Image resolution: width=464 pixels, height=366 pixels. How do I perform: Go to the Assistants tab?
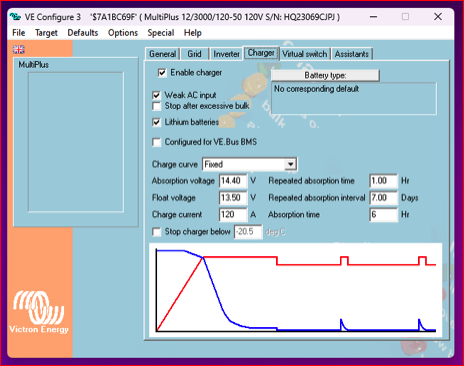[x=352, y=54]
